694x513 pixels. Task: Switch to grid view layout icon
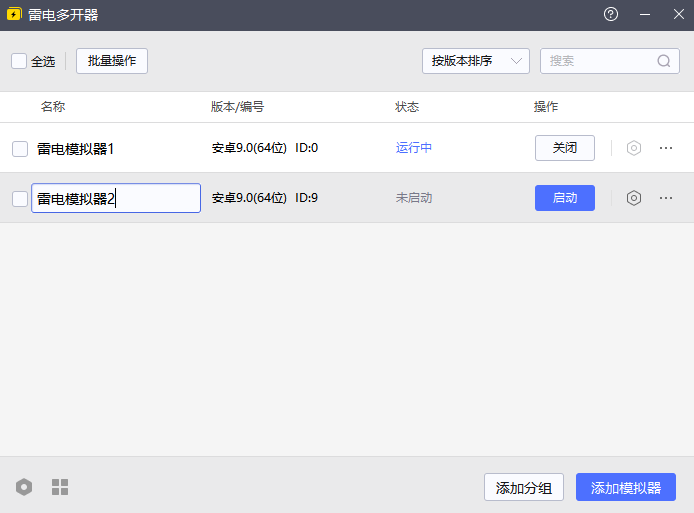(60, 487)
